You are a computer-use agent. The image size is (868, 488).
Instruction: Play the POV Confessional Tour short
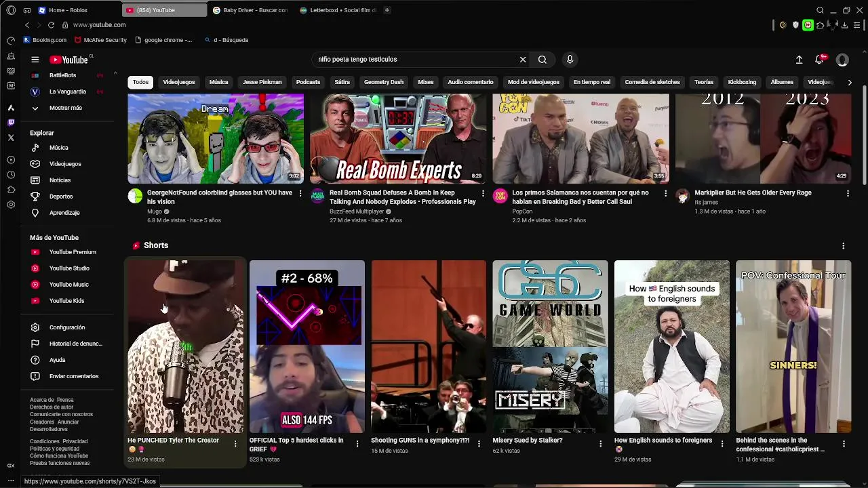pyautogui.click(x=793, y=346)
